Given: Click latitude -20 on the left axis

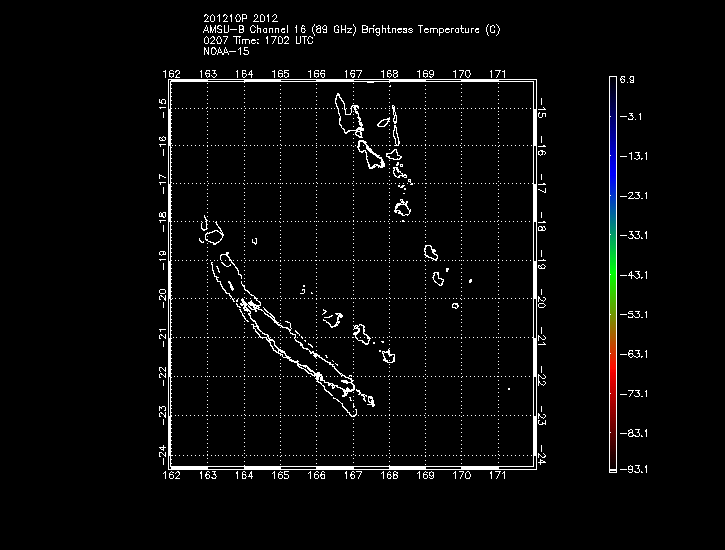Looking at the screenshot, I should click(x=162, y=299).
